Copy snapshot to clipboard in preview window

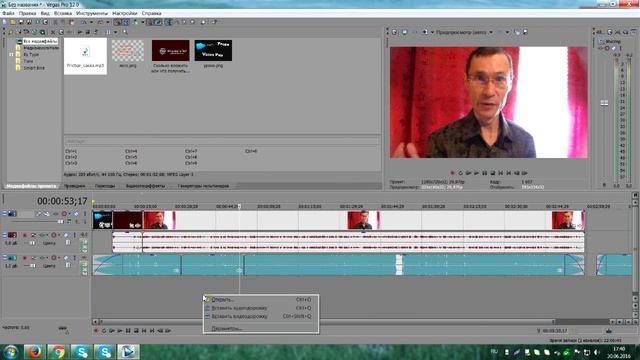click(x=517, y=32)
